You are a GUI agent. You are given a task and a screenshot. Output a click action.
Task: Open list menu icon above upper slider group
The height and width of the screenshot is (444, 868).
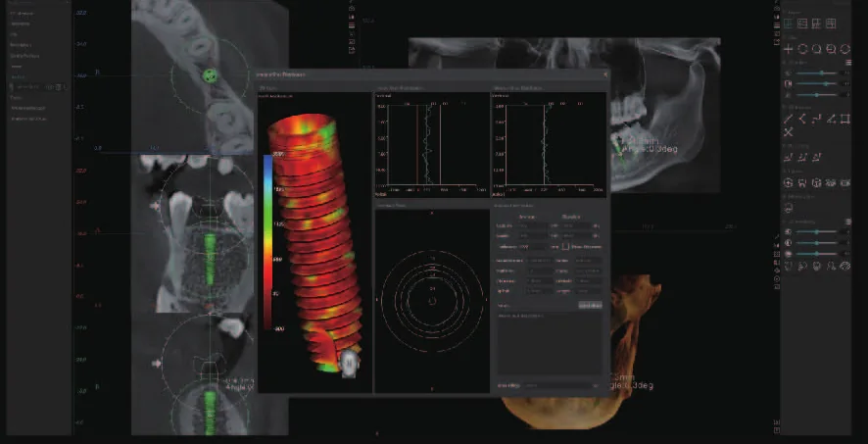tap(847, 62)
